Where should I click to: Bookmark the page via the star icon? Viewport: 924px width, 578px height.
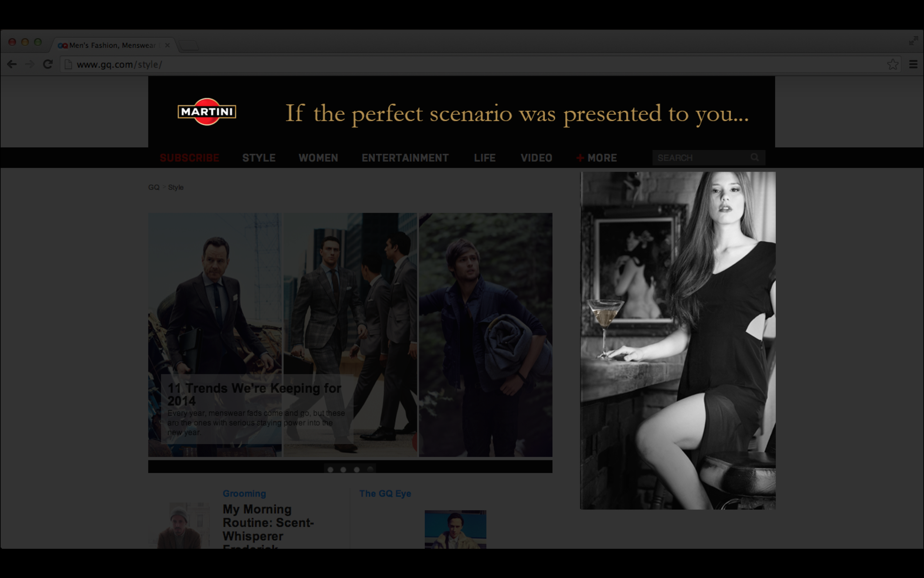(893, 64)
